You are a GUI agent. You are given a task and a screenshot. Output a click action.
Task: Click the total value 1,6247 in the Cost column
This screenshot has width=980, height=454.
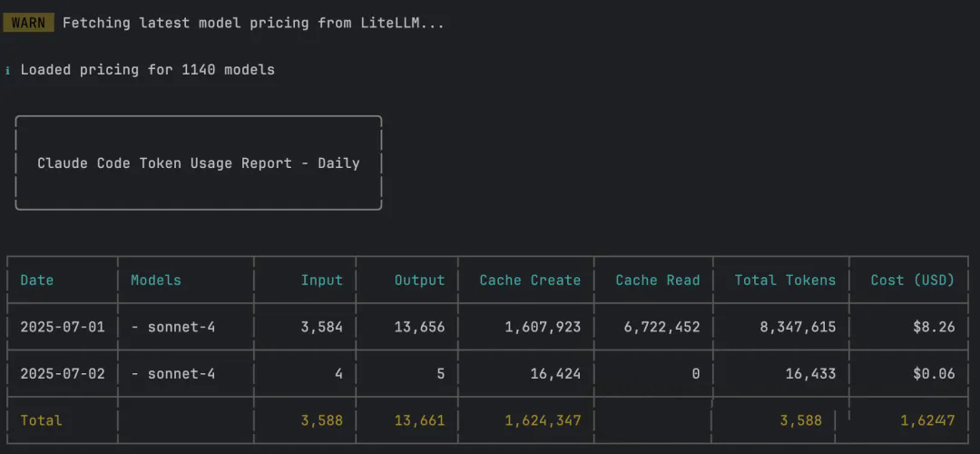click(927, 420)
